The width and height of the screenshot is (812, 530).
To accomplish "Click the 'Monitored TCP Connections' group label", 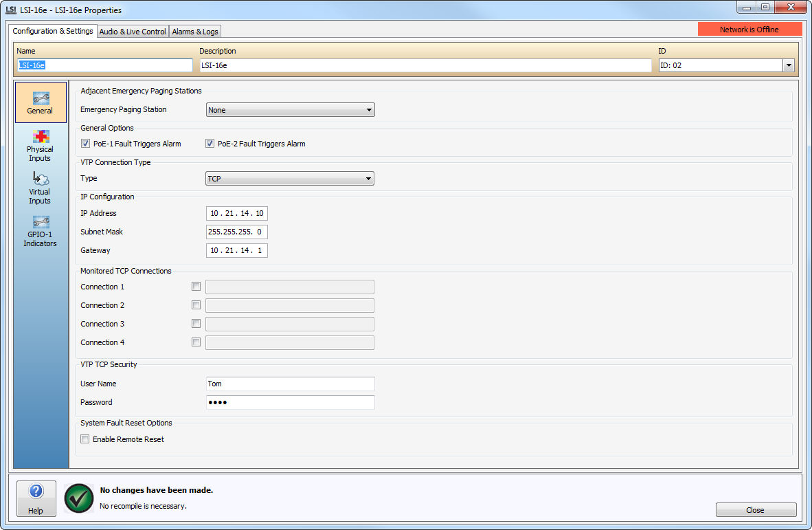I will (x=126, y=271).
